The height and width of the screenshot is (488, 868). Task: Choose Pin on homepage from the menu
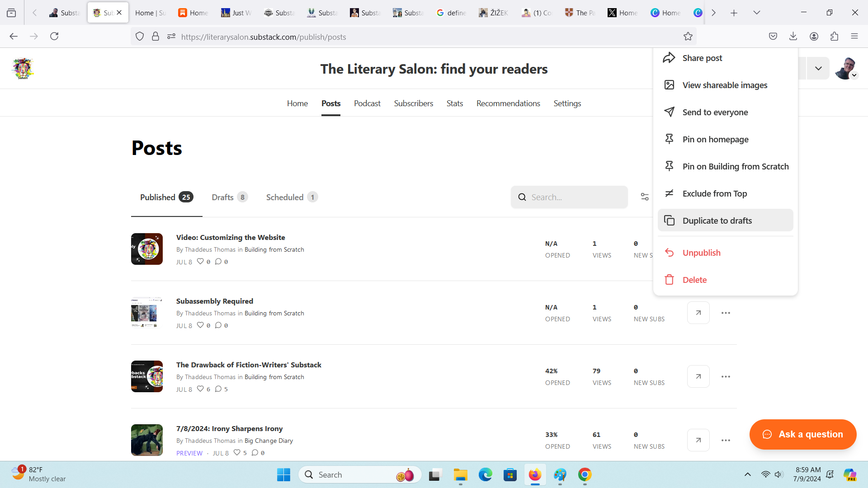point(715,139)
